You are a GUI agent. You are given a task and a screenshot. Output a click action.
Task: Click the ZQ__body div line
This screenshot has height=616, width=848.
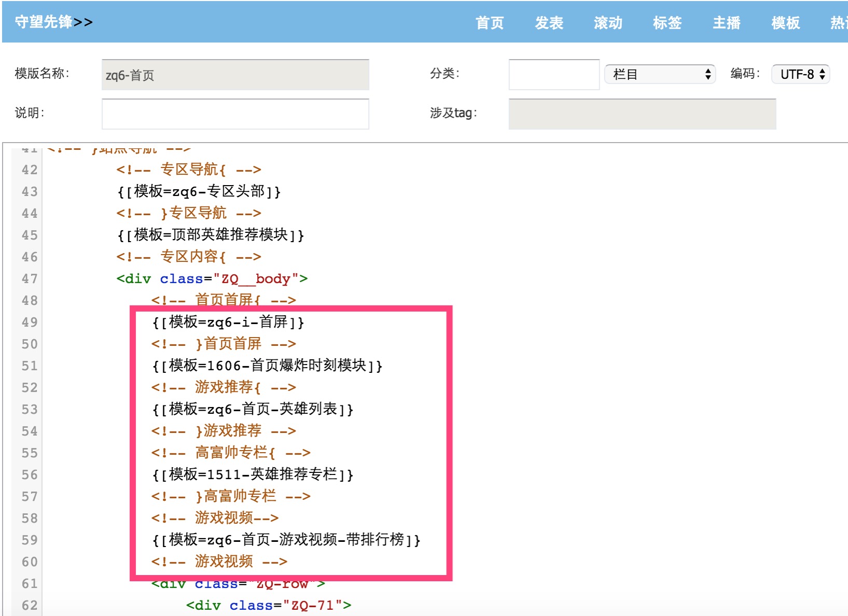coord(212,279)
